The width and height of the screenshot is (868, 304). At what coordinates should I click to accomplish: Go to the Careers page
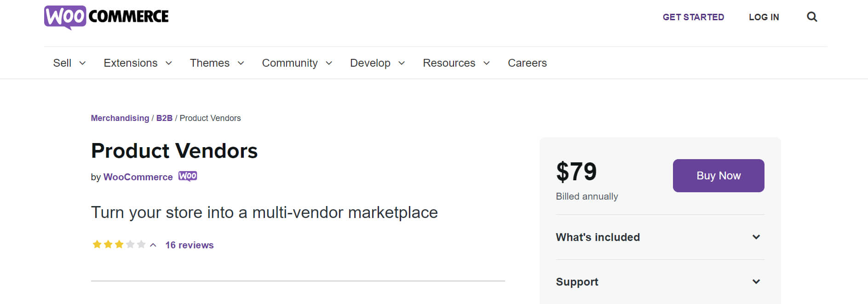[x=527, y=63]
